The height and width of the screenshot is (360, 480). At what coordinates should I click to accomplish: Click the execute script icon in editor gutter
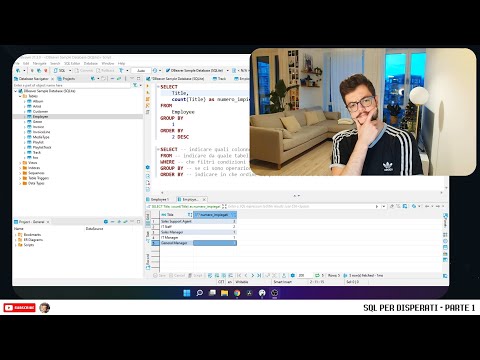click(148, 99)
